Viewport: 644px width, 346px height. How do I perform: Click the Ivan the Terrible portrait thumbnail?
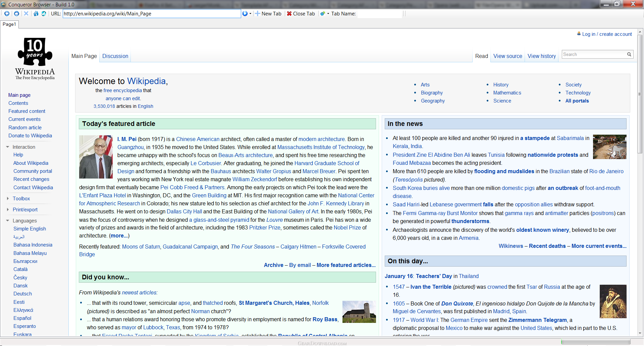(613, 301)
